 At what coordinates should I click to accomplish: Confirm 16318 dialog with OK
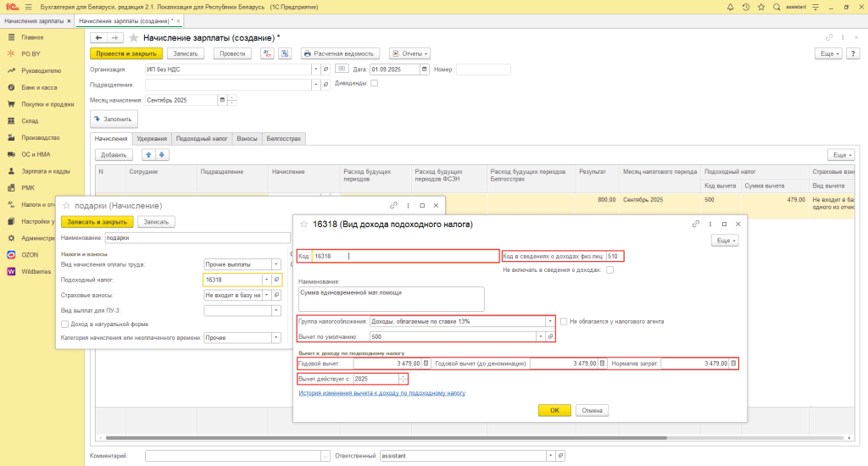point(554,411)
